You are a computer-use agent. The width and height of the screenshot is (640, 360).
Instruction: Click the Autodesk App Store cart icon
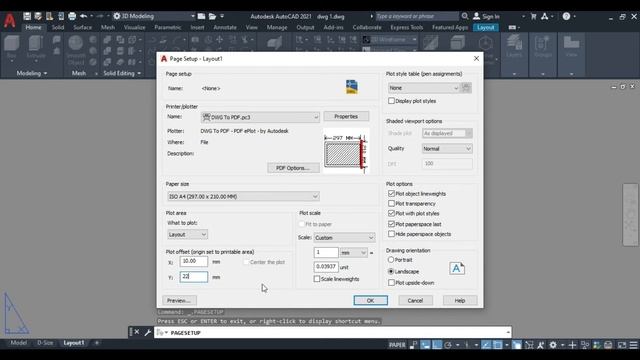pyautogui.click(x=533, y=16)
